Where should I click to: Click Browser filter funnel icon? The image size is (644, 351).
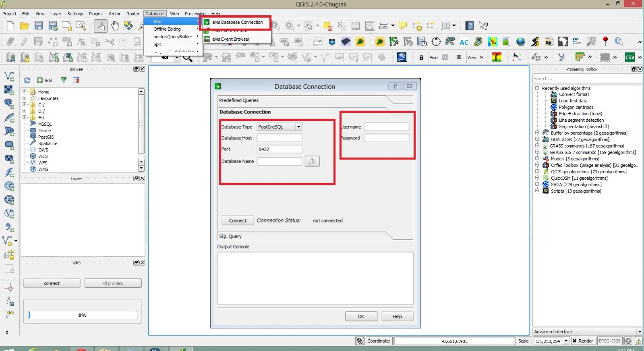tap(64, 80)
